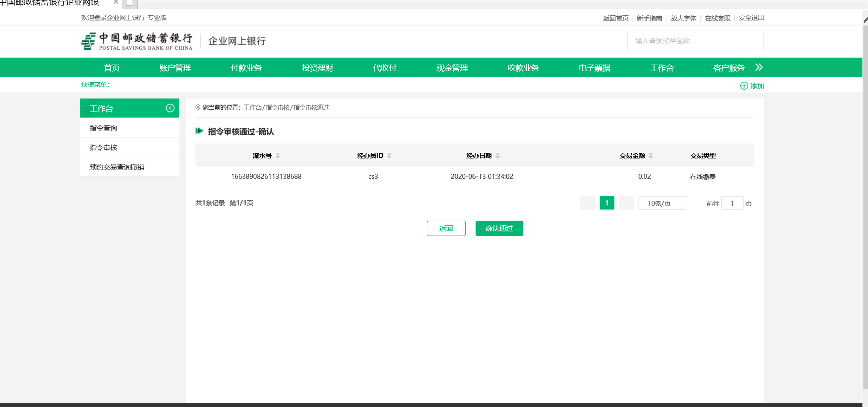Open the 电子票据 navigation menu
Image resolution: width=868 pixels, height=407 pixels.
click(594, 68)
